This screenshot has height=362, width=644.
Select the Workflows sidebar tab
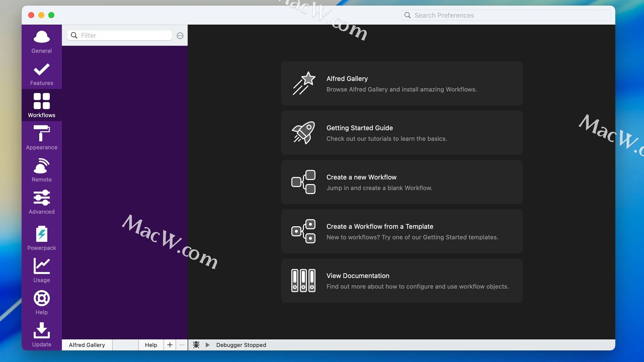pos(42,105)
